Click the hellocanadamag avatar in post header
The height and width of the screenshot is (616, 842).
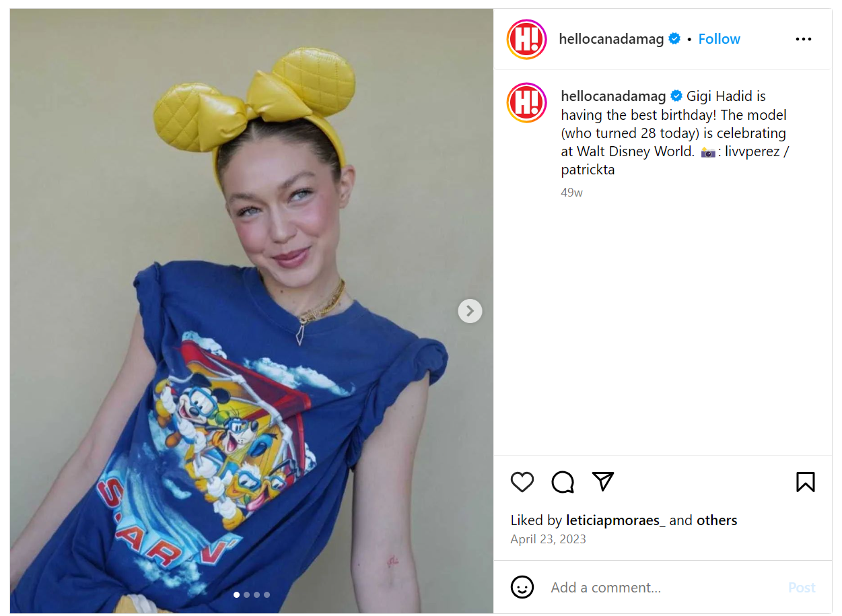click(526, 39)
